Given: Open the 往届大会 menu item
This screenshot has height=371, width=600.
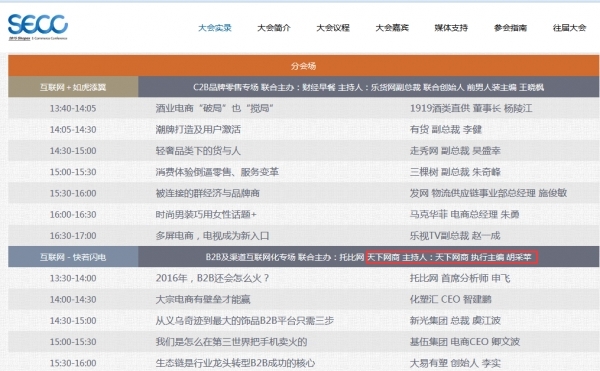Looking at the screenshot, I should [x=569, y=28].
